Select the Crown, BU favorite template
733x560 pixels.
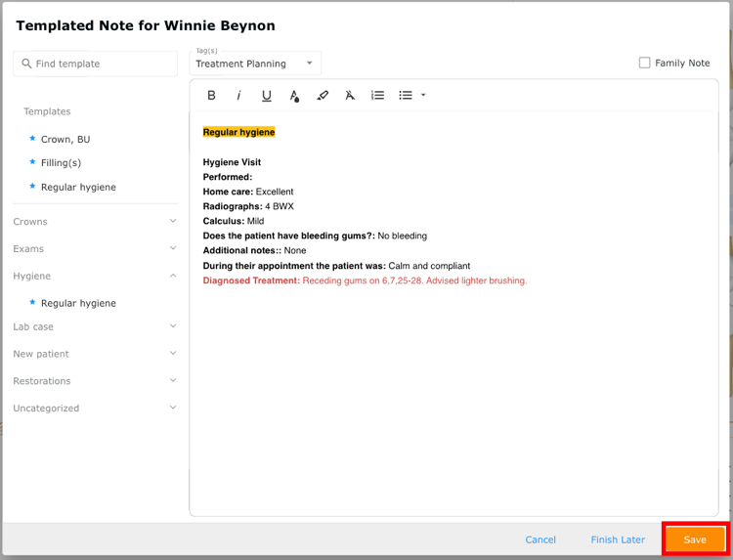[x=65, y=140]
